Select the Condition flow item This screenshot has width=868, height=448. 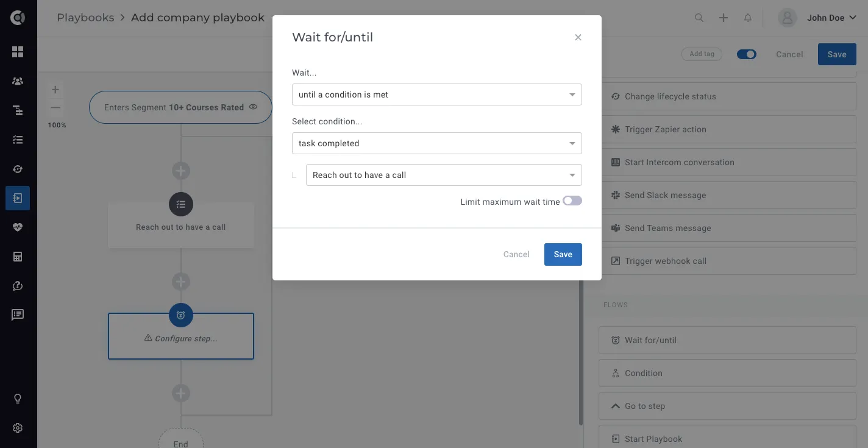click(x=727, y=373)
